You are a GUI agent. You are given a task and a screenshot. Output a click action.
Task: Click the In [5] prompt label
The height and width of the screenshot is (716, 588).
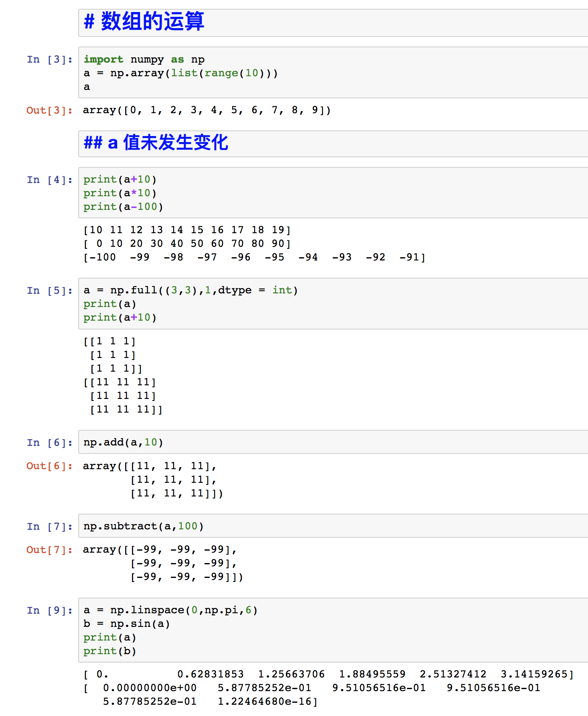point(50,291)
